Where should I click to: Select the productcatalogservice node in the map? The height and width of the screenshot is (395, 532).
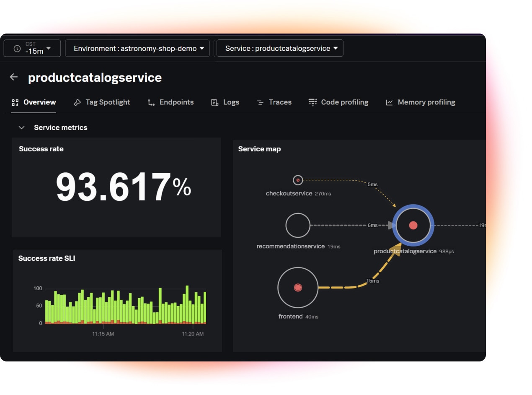coord(413,225)
